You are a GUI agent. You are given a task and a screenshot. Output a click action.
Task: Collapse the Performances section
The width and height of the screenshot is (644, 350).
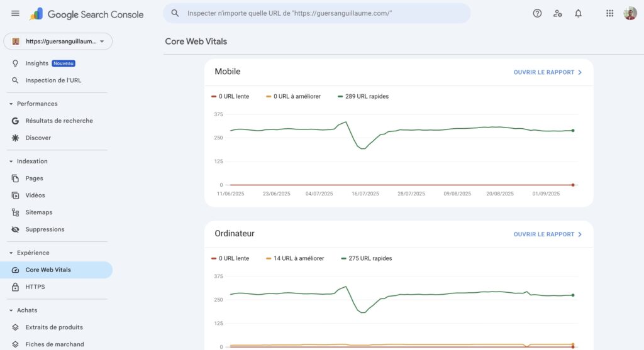[11, 104]
